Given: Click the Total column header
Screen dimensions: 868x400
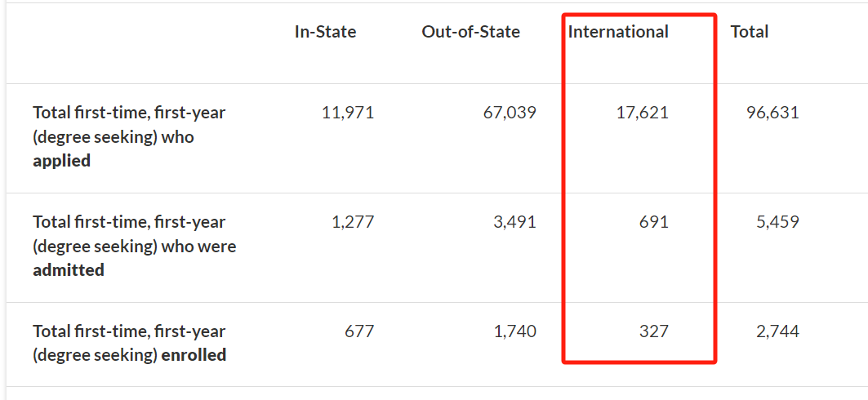Looking at the screenshot, I should (750, 32).
